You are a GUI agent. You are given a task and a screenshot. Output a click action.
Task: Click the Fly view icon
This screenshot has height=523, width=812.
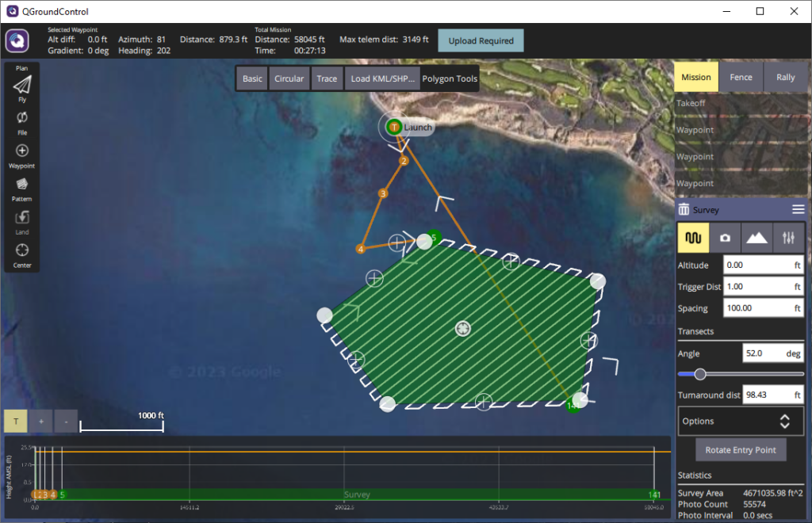pos(22,86)
